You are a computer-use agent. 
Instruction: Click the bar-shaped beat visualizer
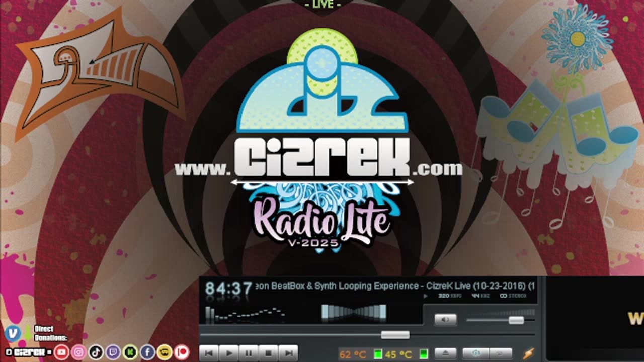(x=354, y=313)
